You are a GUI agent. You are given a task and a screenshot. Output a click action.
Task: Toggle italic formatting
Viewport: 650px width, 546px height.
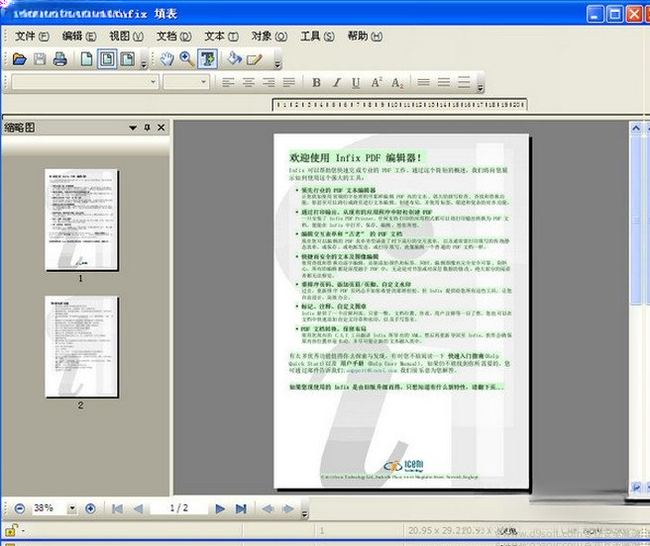pyautogui.click(x=337, y=83)
